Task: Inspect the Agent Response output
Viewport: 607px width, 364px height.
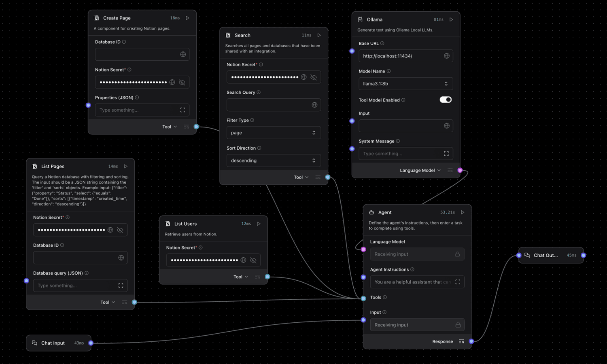Action: (461, 342)
